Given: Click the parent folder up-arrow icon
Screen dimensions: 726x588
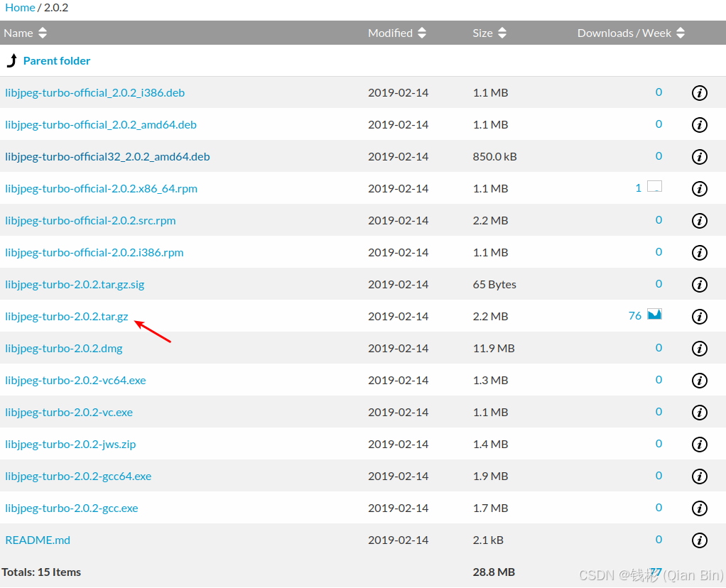Looking at the screenshot, I should (12, 60).
